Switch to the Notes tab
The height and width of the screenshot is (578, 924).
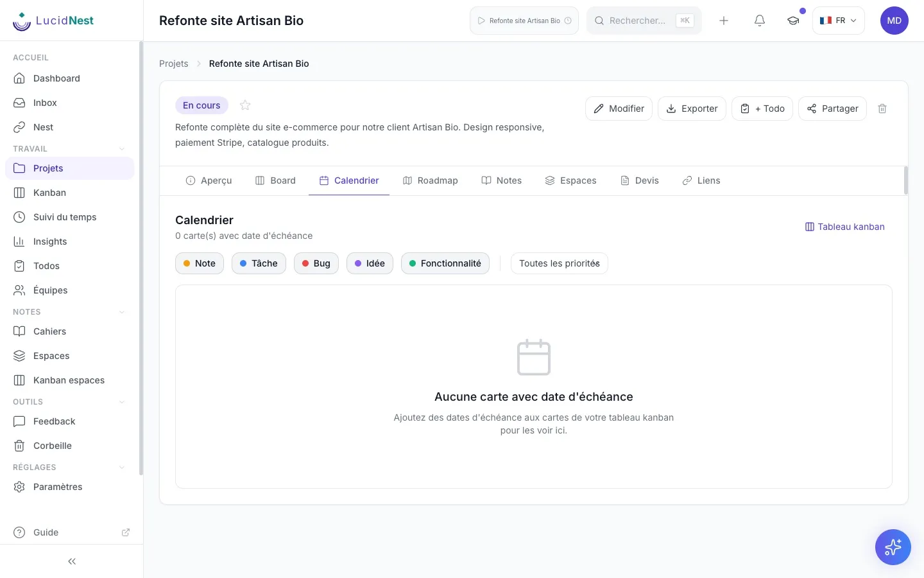pos(501,180)
